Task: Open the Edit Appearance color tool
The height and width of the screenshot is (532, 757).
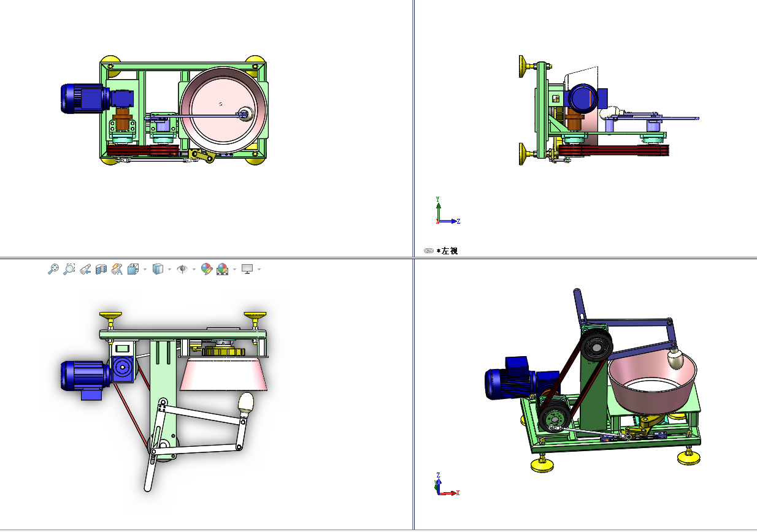Action: coord(207,269)
